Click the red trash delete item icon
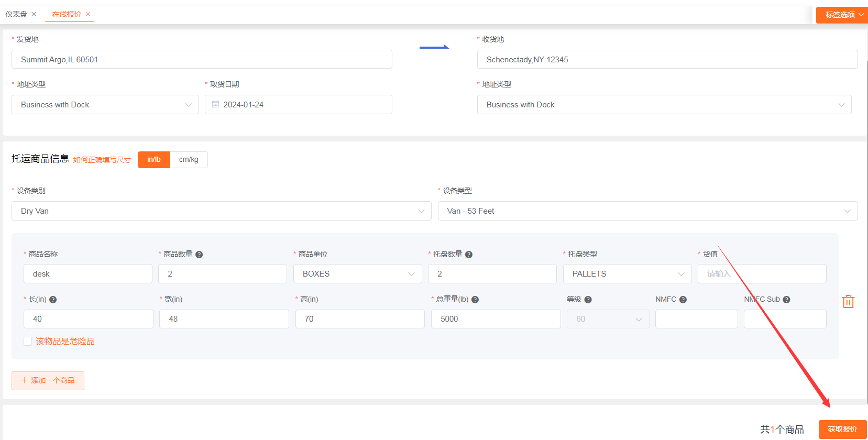This screenshot has width=868, height=440. click(848, 301)
